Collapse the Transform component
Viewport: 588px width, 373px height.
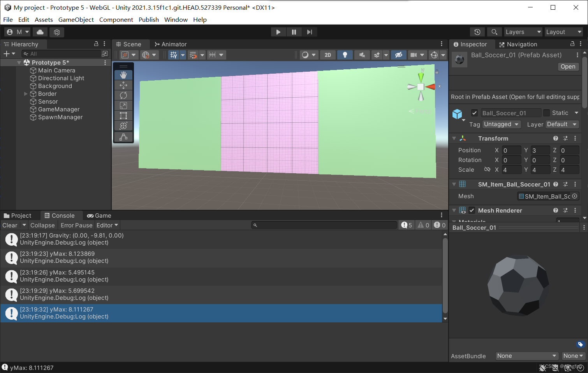pos(454,138)
